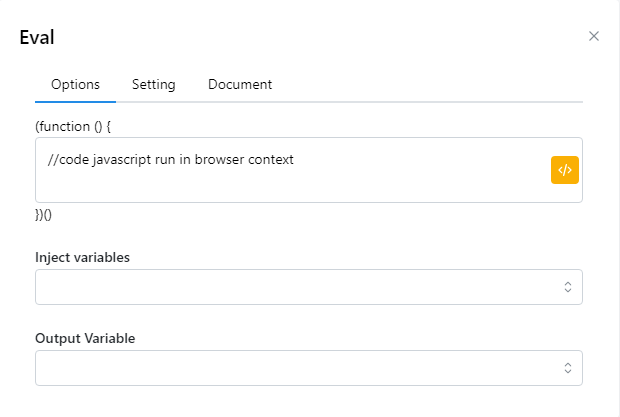620x417 pixels.
Task: Switch to the Setting tab
Action: tap(153, 85)
